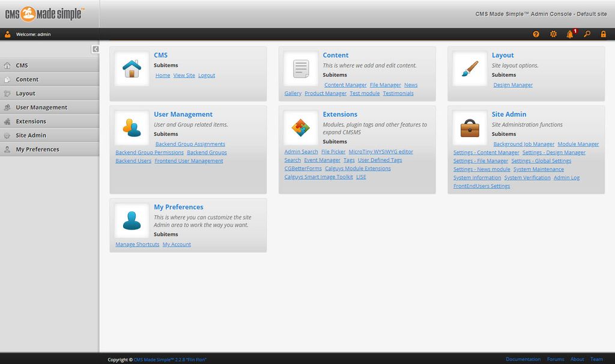Open the Backend Users link
This screenshot has width=615, height=364.
tap(133, 161)
